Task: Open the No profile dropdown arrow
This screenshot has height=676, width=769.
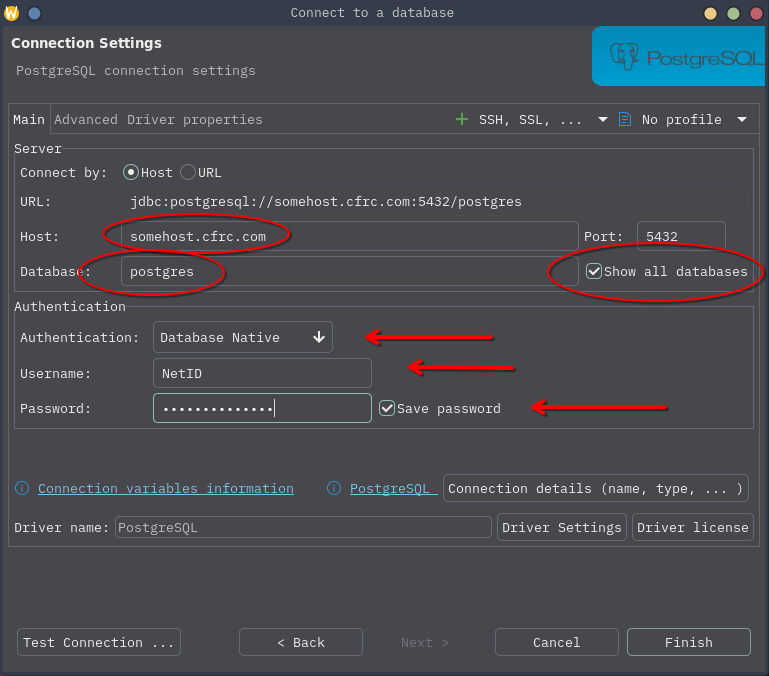Action: pyautogui.click(x=742, y=119)
